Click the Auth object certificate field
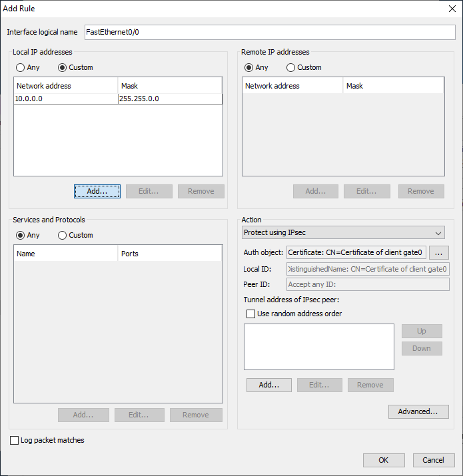Viewport: 463px width, 476px height. (x=356, y=252)
